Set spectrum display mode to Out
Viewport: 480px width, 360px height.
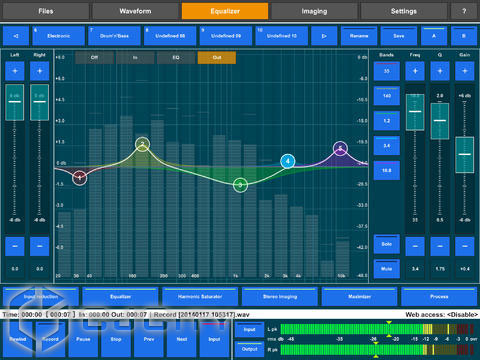217,57
